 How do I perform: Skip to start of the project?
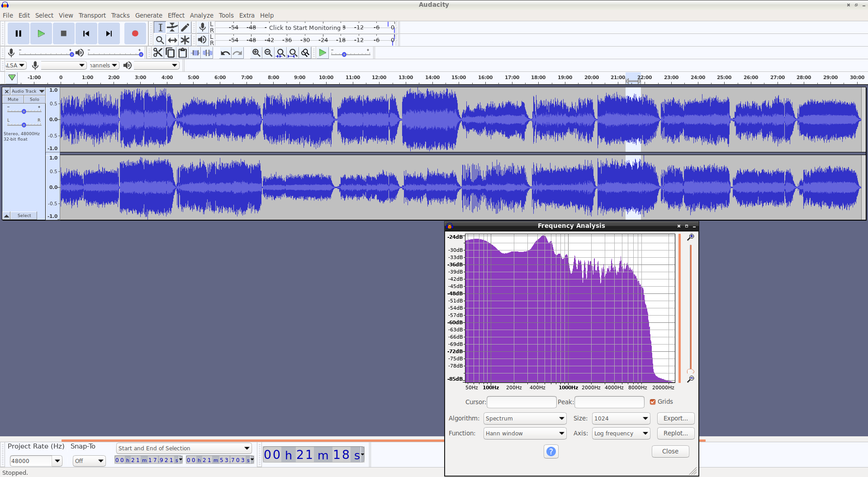(86, 33)
